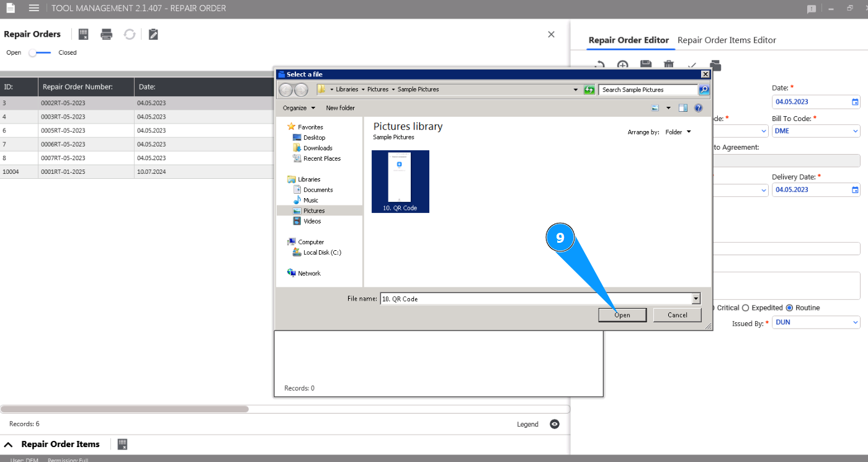Open Videos library in navigation pane
Screen dimensions: 868x462
click(x=312, y=221)
